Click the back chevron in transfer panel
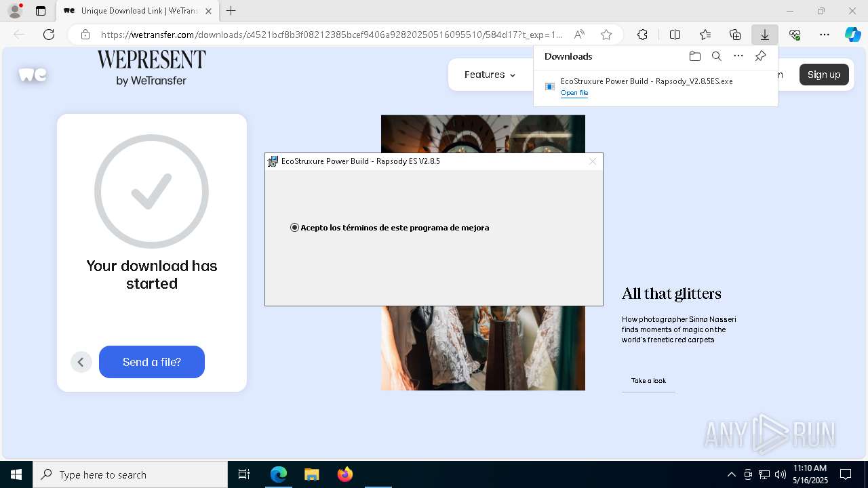This screenshot has width=868, height=488. click(x=81, y=362)
